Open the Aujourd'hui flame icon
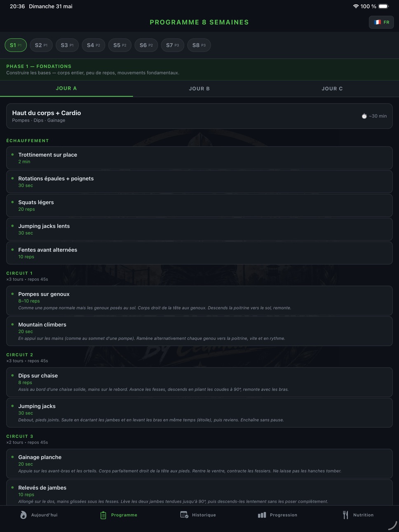Screen dimensions: 399x532 (x=23, y=515)
